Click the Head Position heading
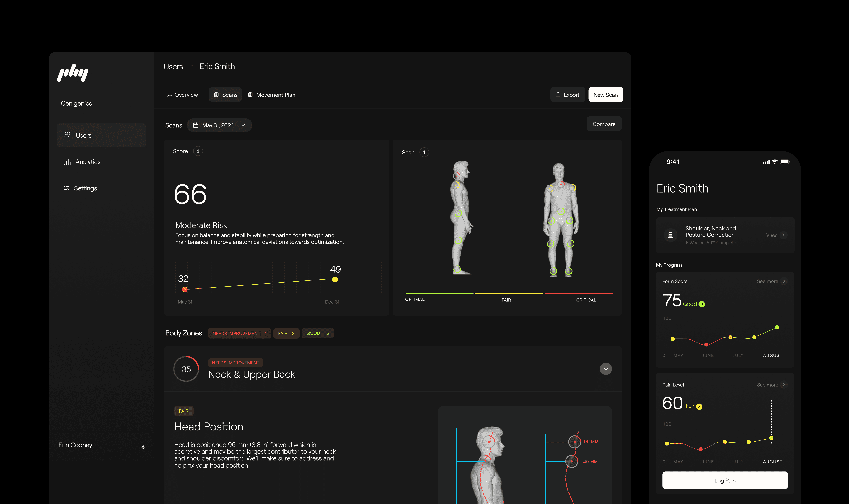Screen dimensions: 849x504 point(209,427)
